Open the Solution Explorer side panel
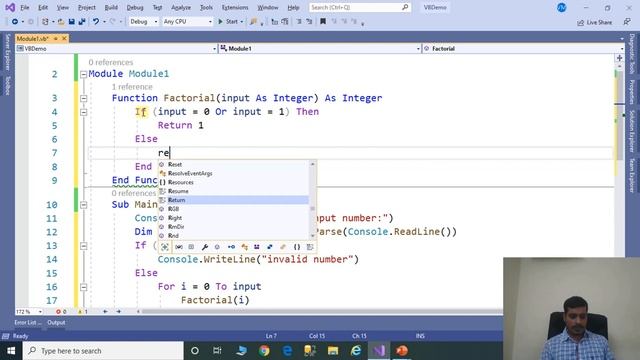 [631, 131]
